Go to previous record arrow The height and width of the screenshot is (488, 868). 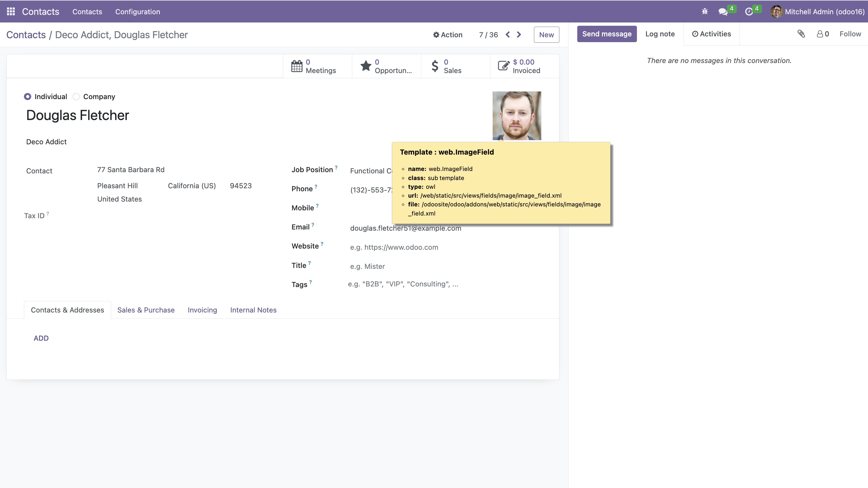pos(508,35)
